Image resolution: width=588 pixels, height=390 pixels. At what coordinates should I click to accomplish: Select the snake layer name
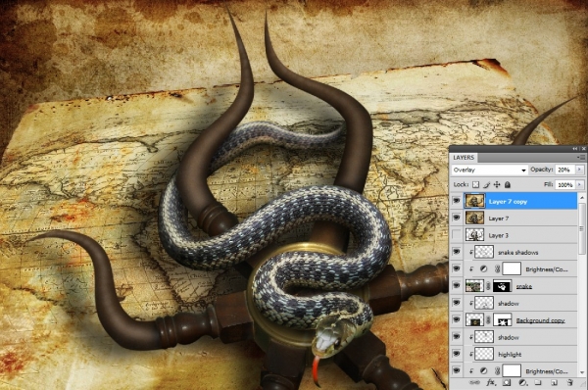pyautogui.click(x=524, y=286)
